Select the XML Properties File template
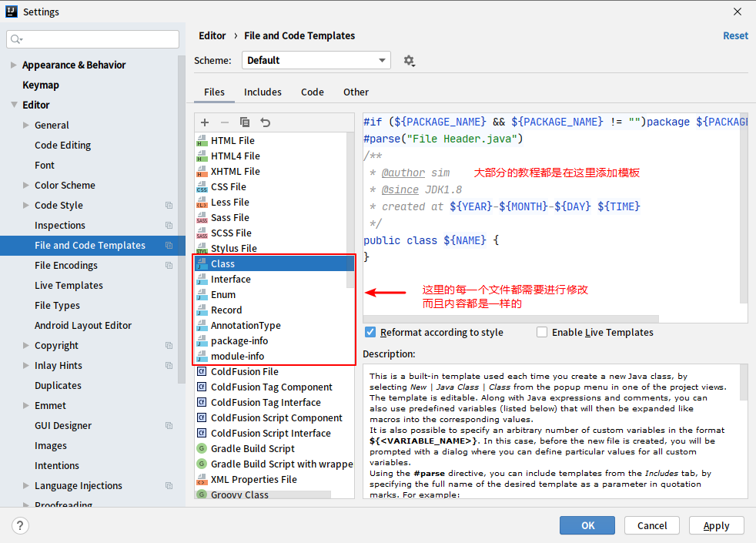Screen dimensions: 756x543 point(253,479)
